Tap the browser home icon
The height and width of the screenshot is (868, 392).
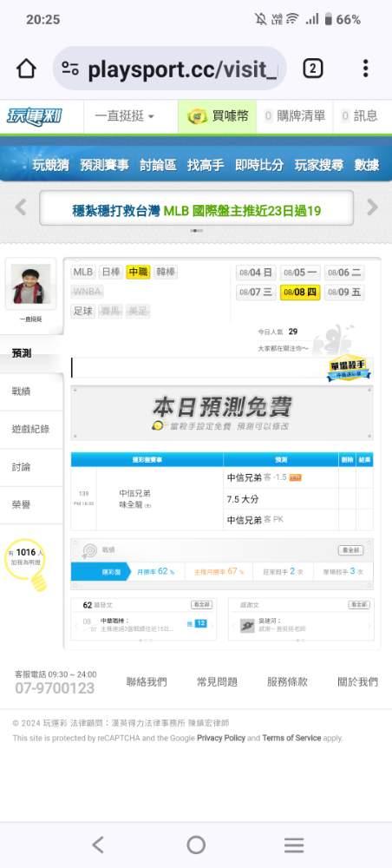pos(26,69)
